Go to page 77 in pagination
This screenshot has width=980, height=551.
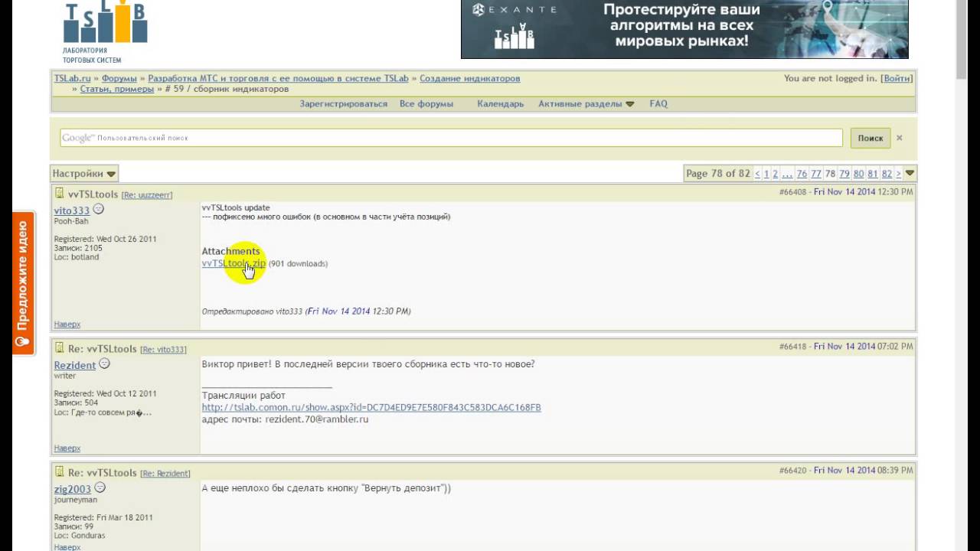(816, 174)
